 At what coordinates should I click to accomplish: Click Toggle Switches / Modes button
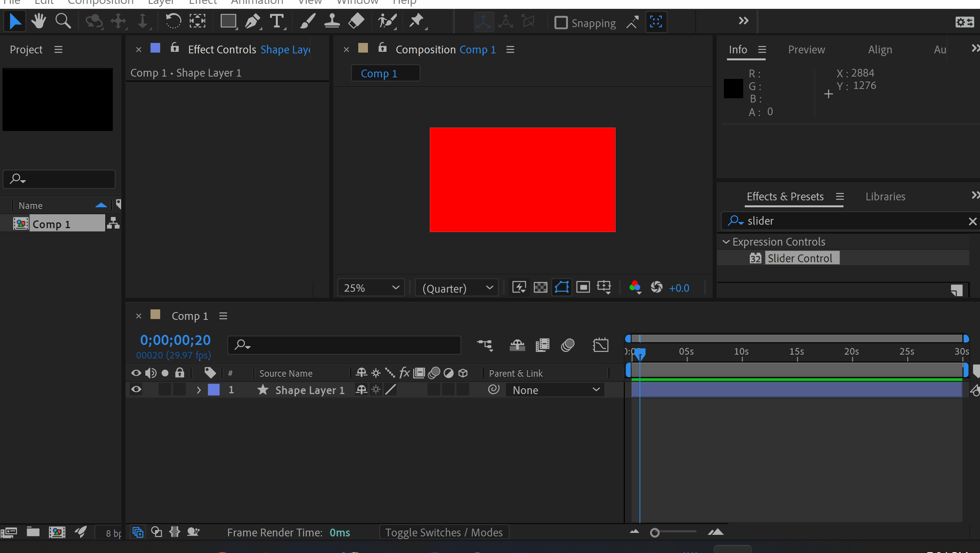tap(444, 533)
